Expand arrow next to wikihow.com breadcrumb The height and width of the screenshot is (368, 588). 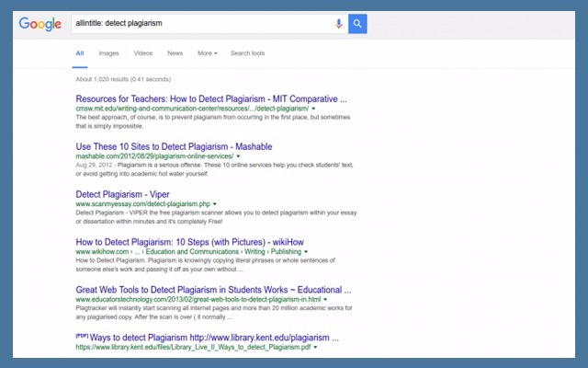tap(306, 251)
